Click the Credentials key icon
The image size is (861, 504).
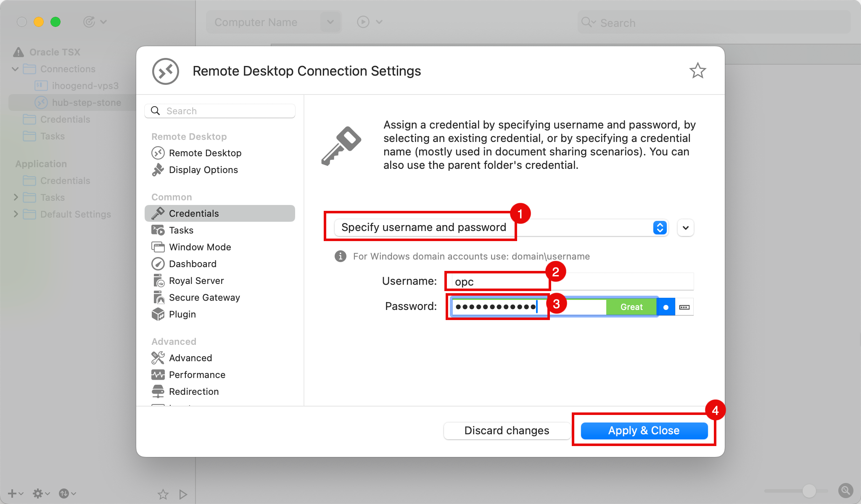(157, 213)
